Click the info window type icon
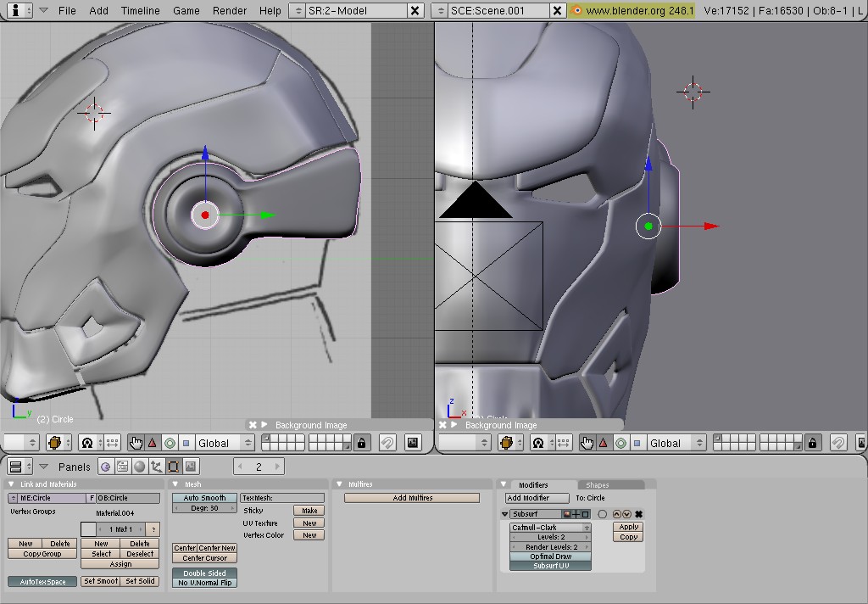Viewport: 868px width, 604px height. tap(20, 10)
